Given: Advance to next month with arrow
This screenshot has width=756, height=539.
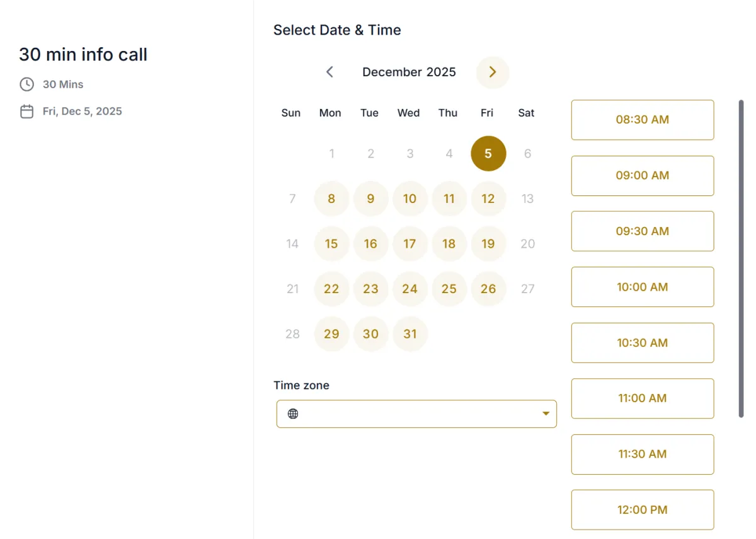Looking at the screenshot, I should [x=493, y=72].
